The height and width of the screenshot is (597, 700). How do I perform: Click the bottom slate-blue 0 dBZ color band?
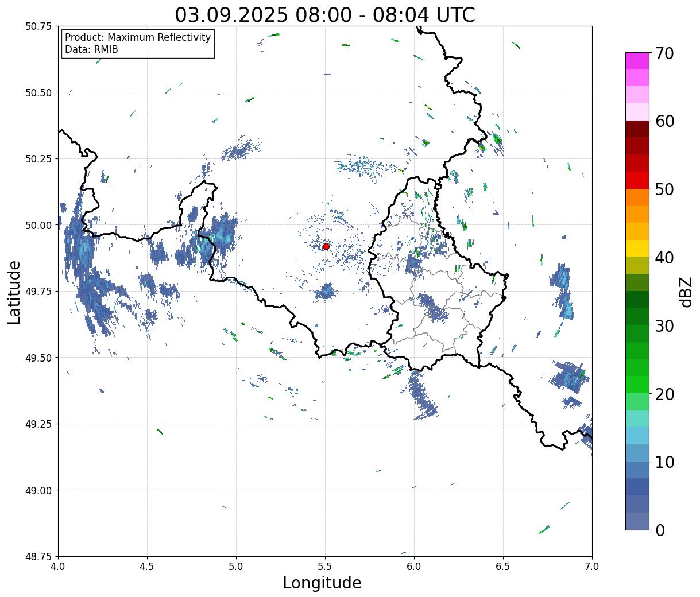pyautogui.click(x=637, y=521)
